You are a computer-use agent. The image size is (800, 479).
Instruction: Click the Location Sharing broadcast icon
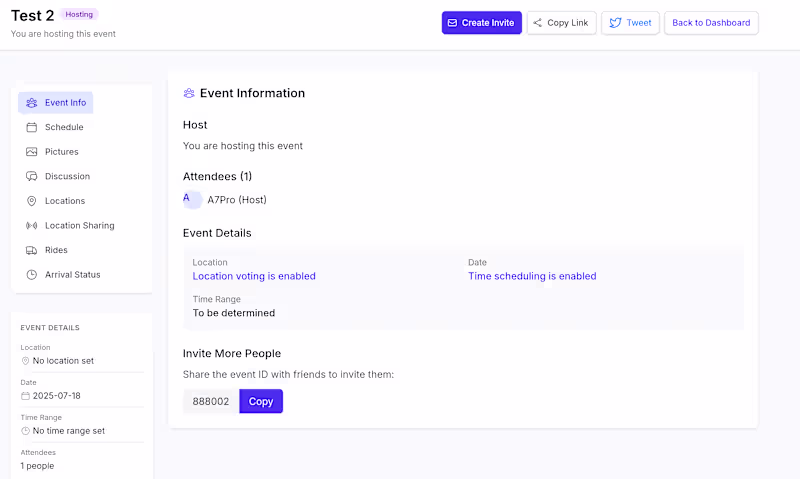(32, 225)
